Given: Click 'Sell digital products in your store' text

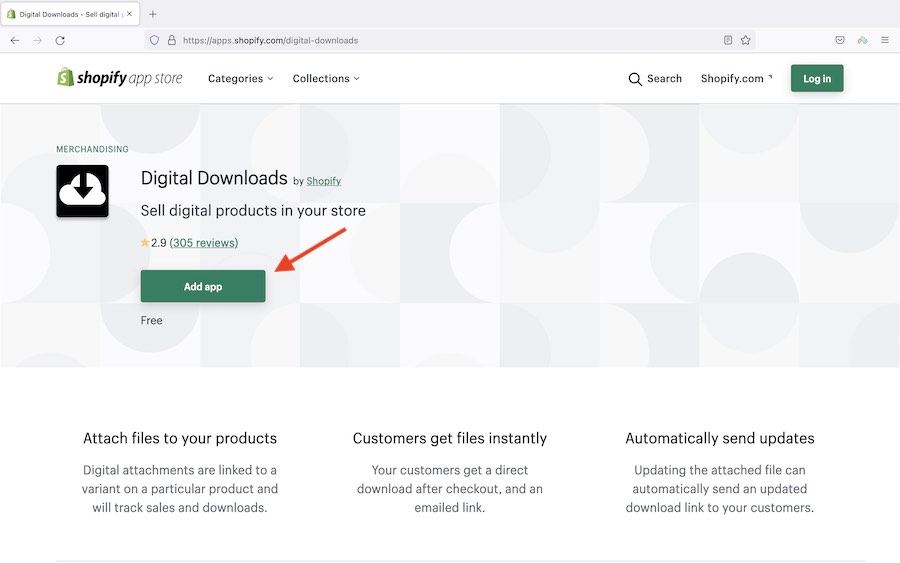Looking at the screenshot, I should [253, 211].
